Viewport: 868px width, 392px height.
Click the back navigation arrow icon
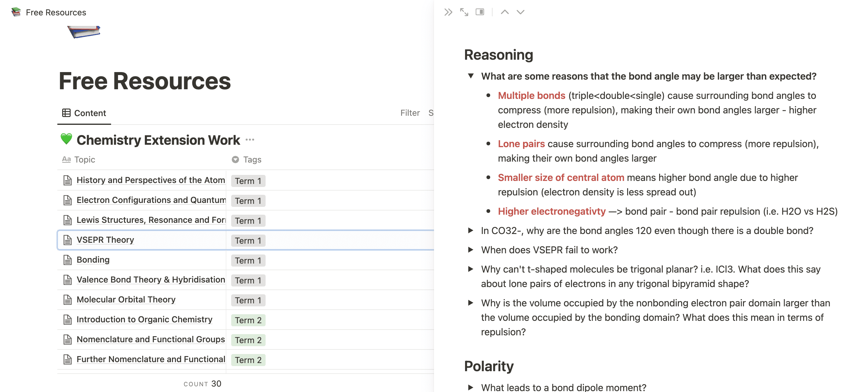(503, 11)
